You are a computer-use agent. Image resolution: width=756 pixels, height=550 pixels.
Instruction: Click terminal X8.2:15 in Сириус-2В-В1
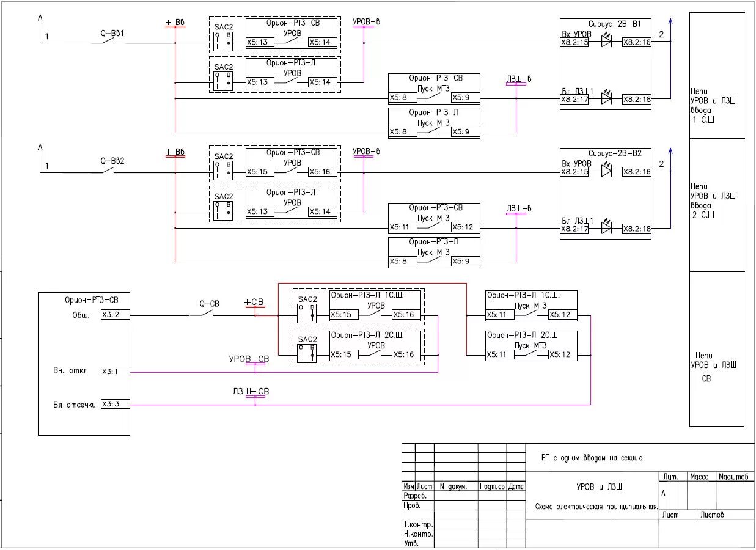pos(574,42)
